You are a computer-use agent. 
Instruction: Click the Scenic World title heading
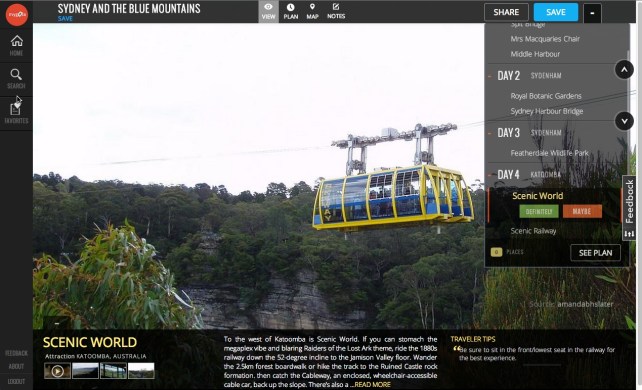pyautogui.click(x=90, y=342)
